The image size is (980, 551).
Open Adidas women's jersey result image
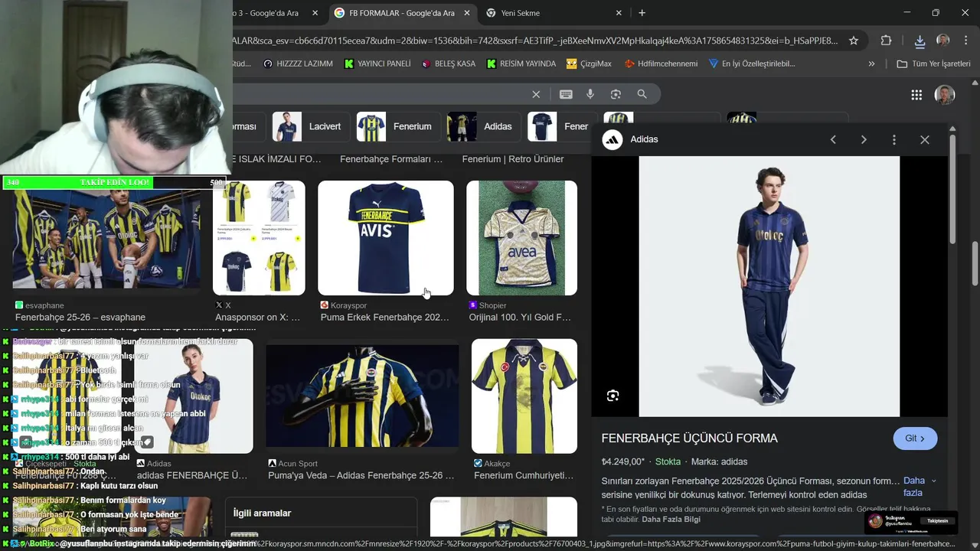tap(194, 396)
